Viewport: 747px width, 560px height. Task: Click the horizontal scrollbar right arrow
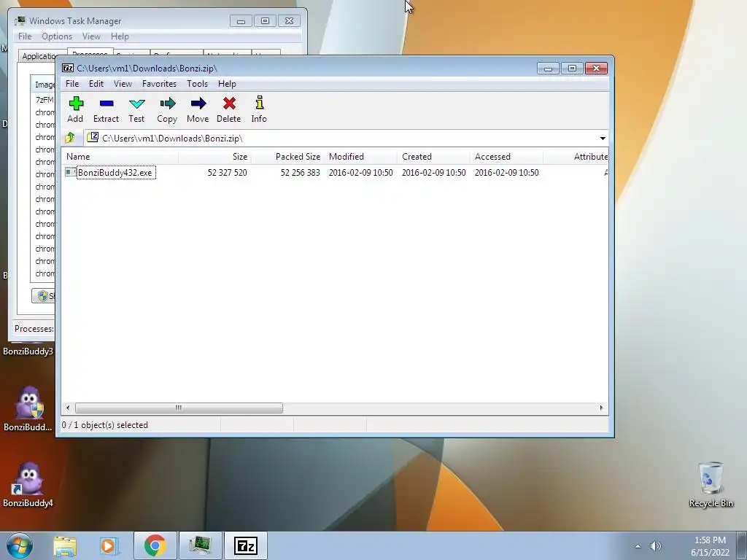tap(601, 408)
